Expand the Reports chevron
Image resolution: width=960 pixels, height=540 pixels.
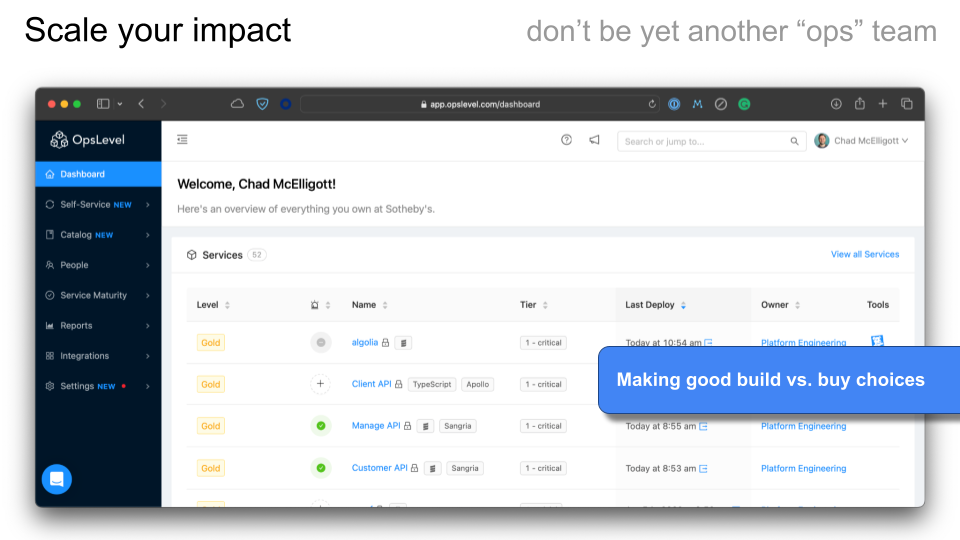point(148,326)
